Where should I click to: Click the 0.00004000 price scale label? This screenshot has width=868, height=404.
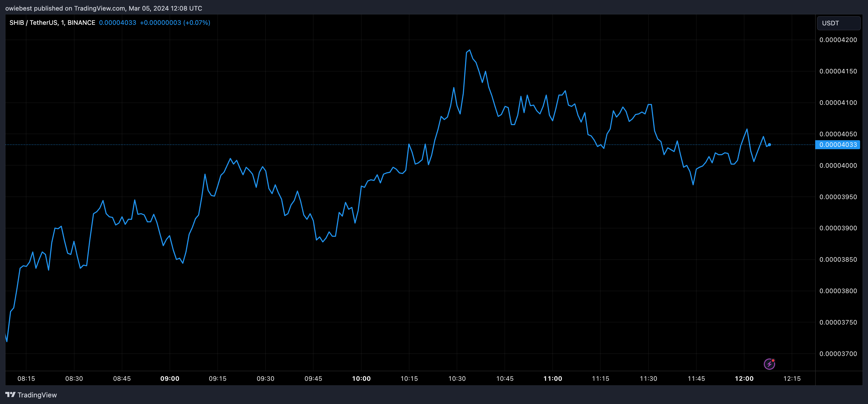point(838,166)
